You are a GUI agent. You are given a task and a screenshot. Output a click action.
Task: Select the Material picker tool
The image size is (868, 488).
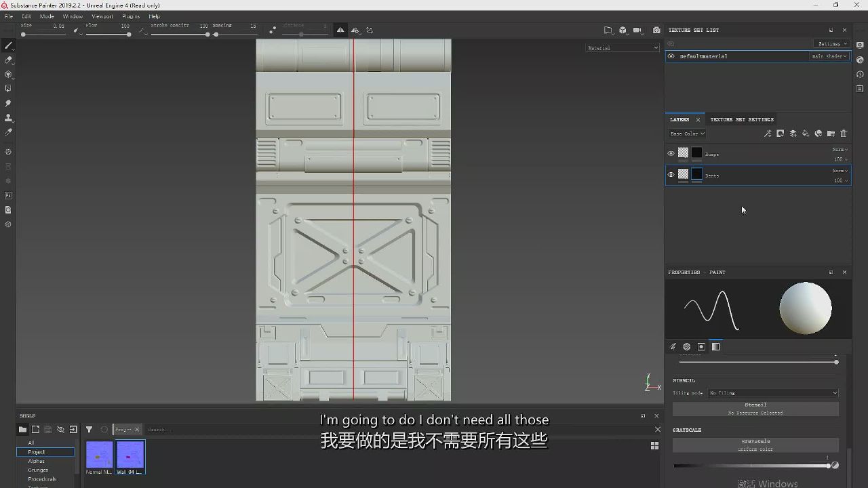pos(9,132)
